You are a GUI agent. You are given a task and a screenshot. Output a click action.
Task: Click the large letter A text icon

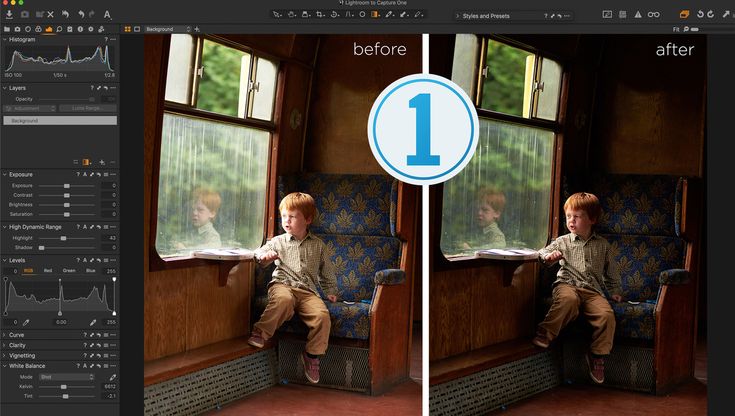pos(107,15)
